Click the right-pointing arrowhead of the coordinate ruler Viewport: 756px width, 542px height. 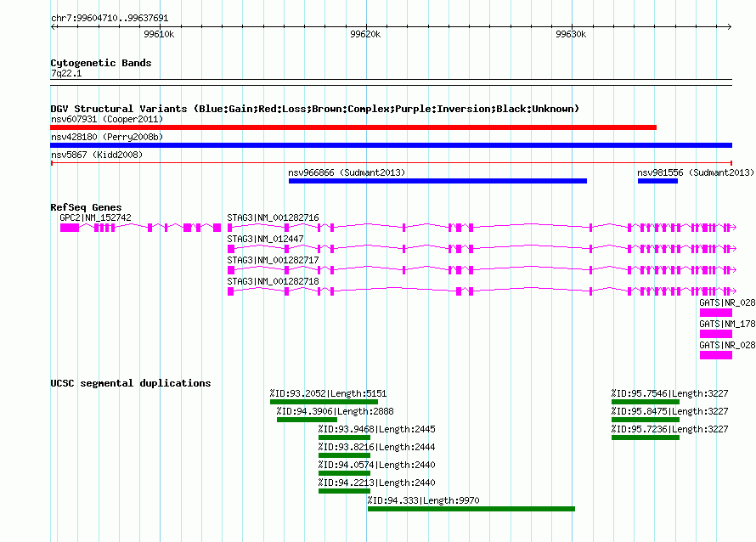(730, 27)
